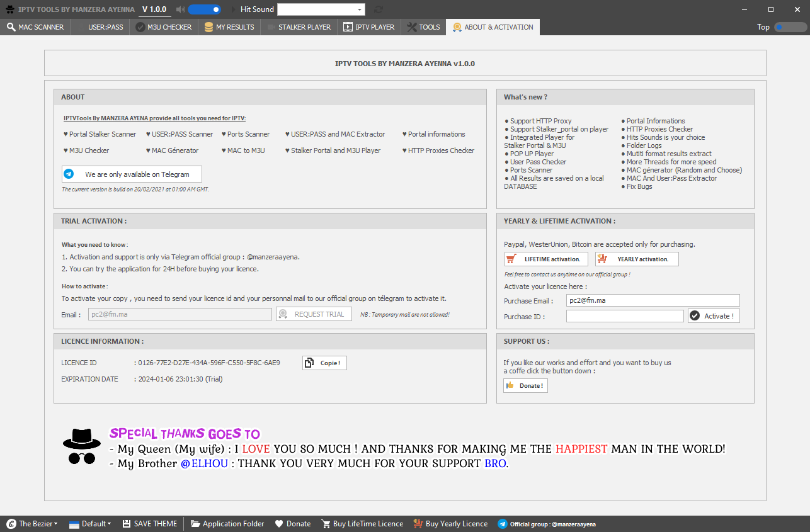Open The Bezier theme dropdown

32,524
